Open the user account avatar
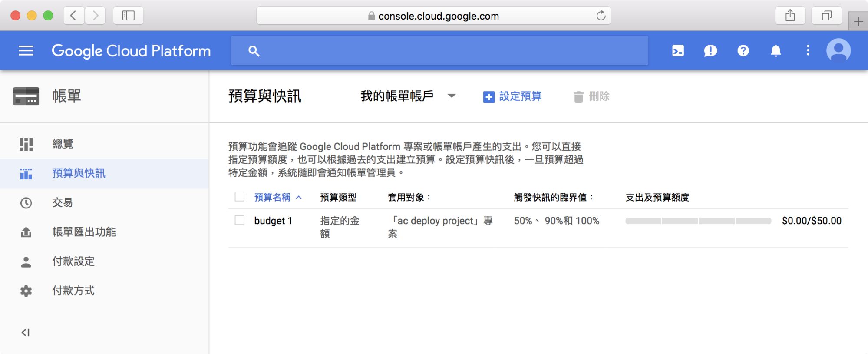The width and height of the screenshot is (868, 354). click(x=838, y=51)
